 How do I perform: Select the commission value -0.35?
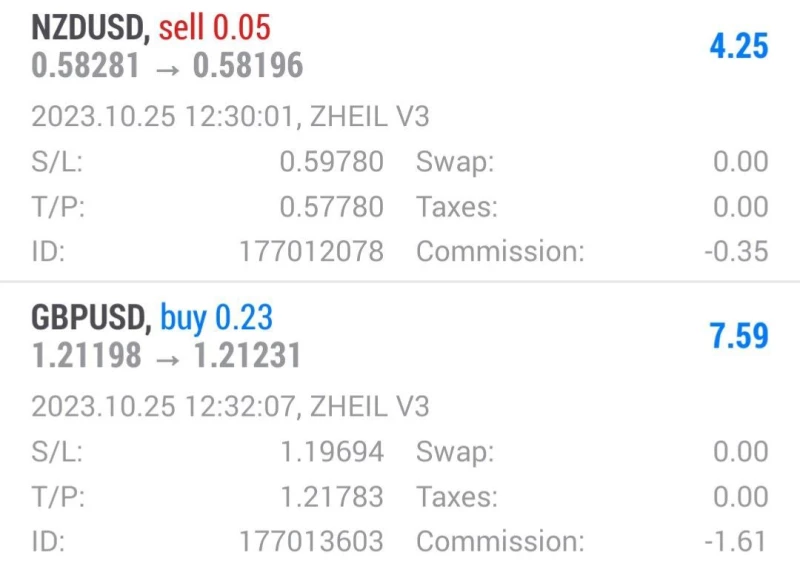click(736, 252)
